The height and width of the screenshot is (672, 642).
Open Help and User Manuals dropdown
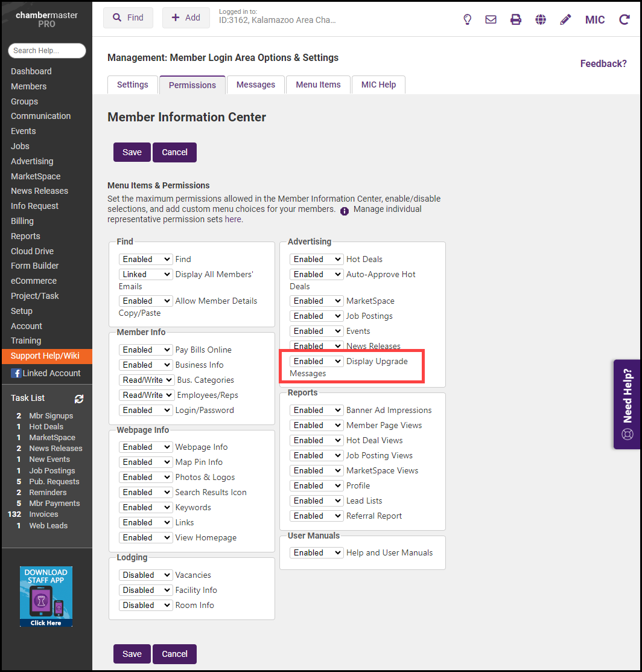[x=317, y=553]
